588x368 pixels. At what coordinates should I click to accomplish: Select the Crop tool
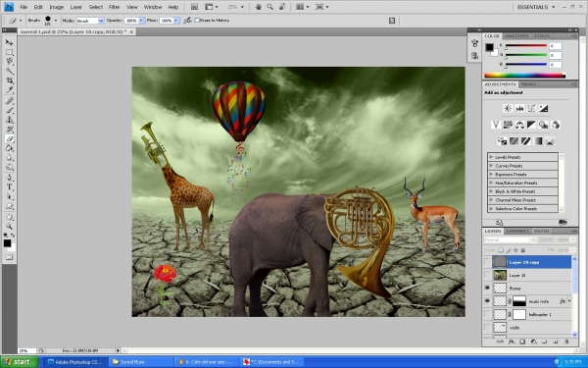point(9,80)
